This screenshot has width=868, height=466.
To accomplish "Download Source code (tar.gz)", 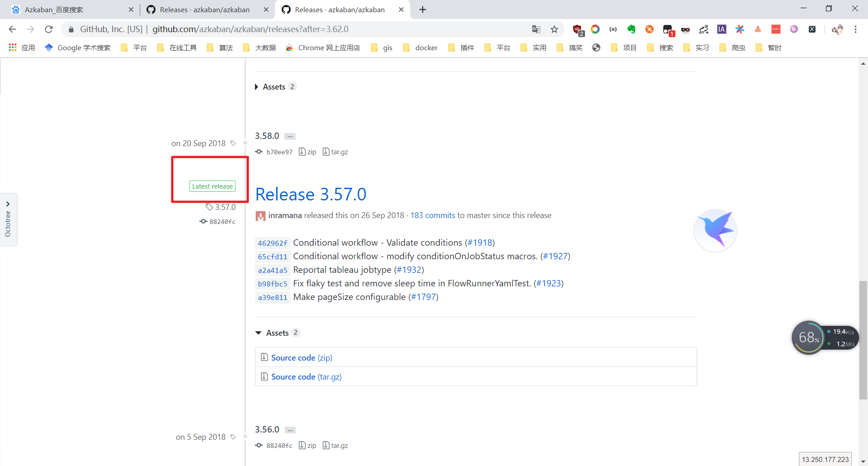I will [x=307, y=377].
